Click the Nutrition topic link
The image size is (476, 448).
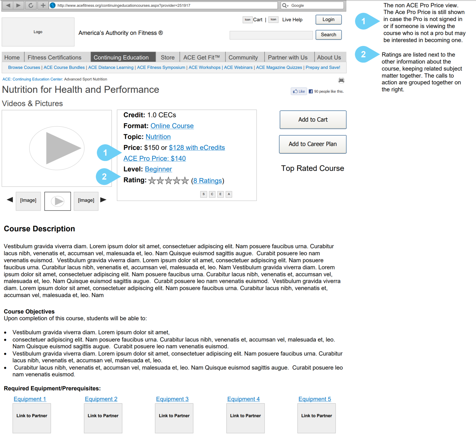click(158, 137)
